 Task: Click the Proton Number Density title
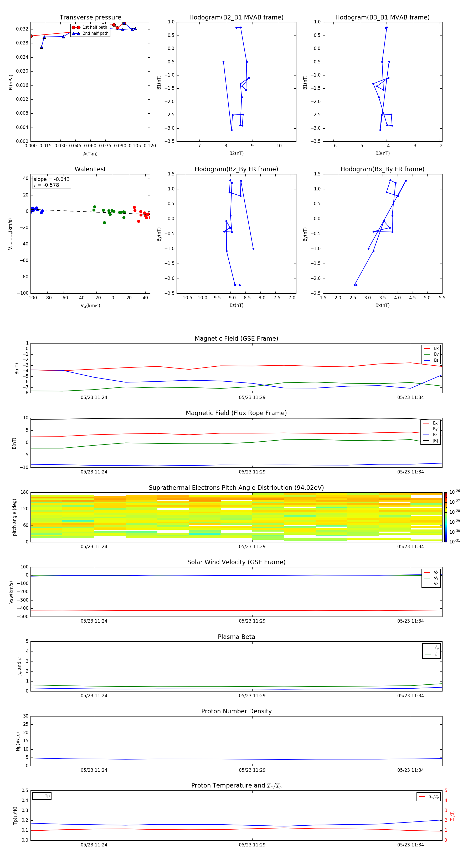click(236, 711)
